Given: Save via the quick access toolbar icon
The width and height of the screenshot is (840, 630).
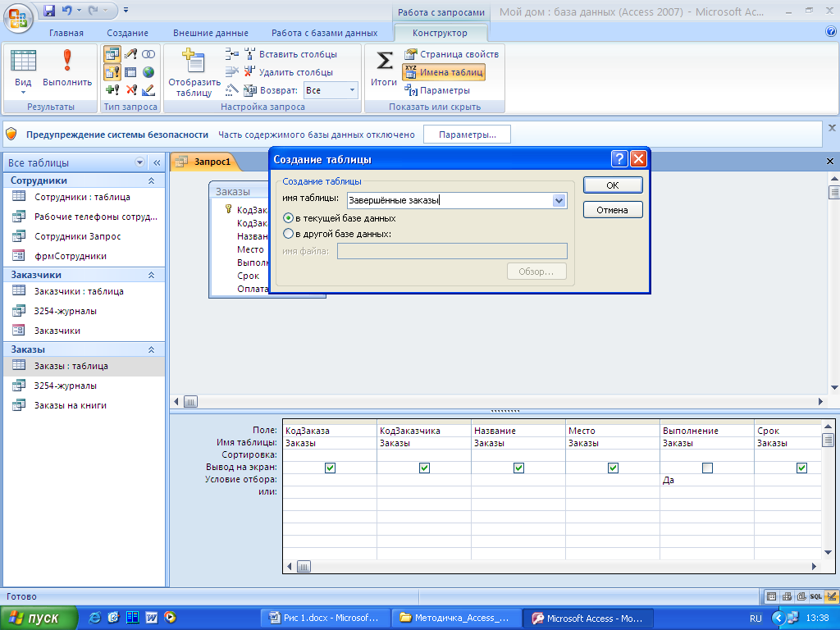Looking at the screenshot, I should (49, 10).
